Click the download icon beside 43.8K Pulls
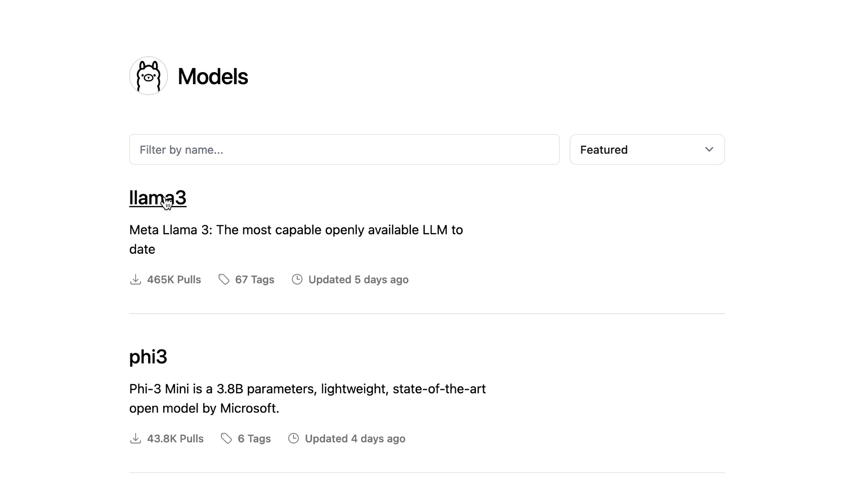The height and width of the screenshot is (488, 868). click(135, 439)
